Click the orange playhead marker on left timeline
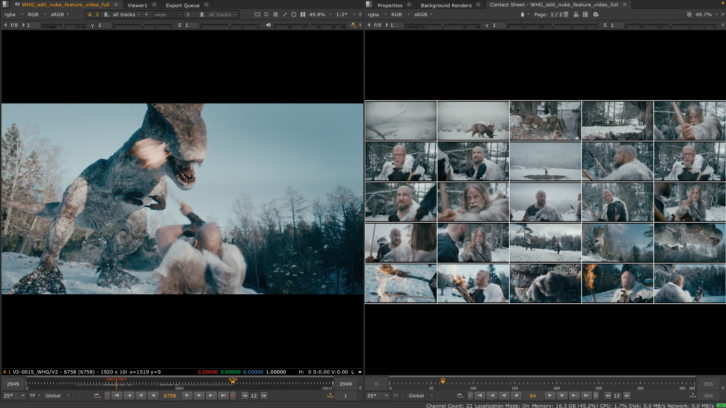The image size is (726, 408). (x=233, y=380)
